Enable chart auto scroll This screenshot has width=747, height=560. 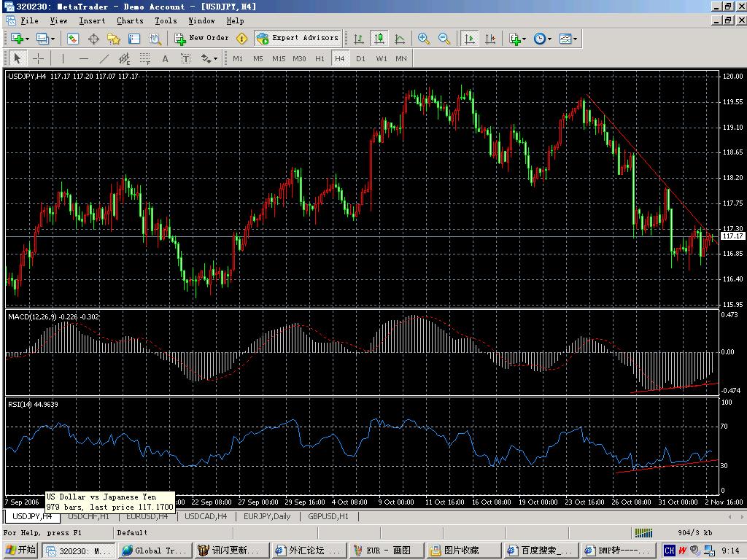pyautogui.click(x=470, y=38)
